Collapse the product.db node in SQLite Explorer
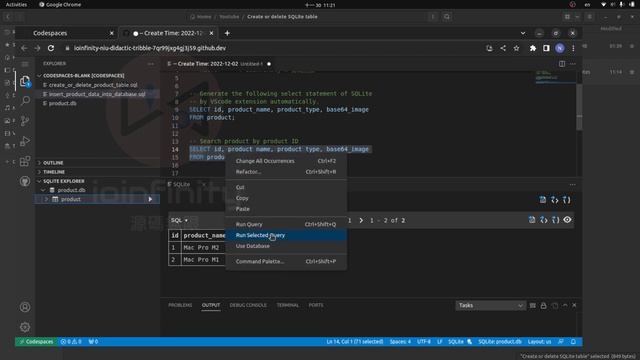This screenshot has height=360, width=640. (x=43, y=190)
